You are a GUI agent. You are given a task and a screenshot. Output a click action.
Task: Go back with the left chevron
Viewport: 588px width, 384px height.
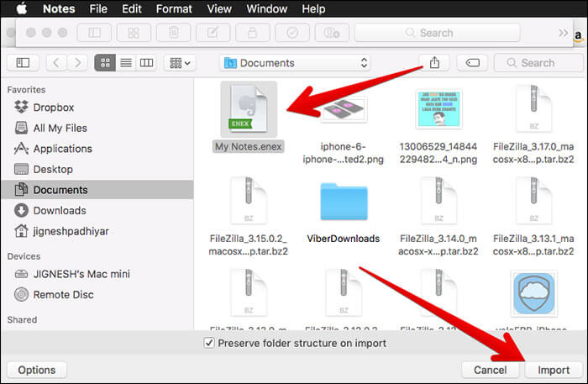coord(56,63)
